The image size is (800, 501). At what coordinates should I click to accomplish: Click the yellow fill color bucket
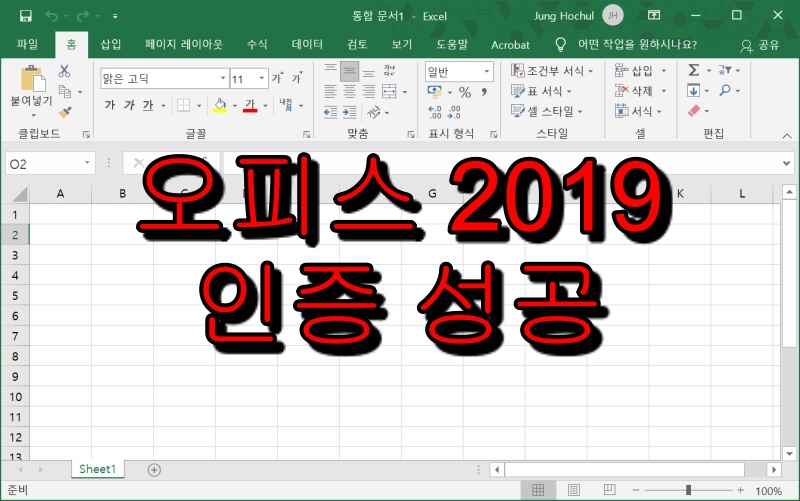point(220,106)
